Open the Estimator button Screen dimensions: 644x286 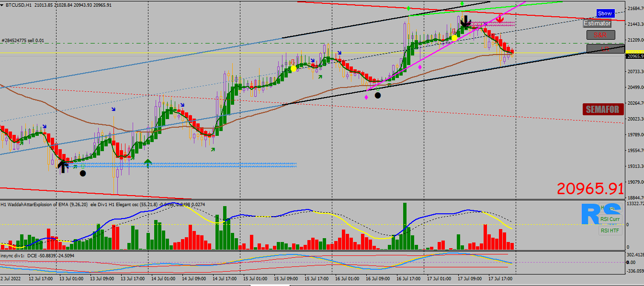point(597,23)
